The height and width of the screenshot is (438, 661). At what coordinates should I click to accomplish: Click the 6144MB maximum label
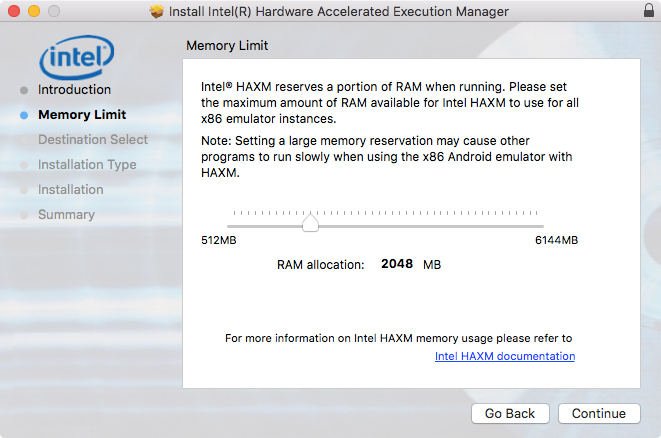(x=556, y=240)
